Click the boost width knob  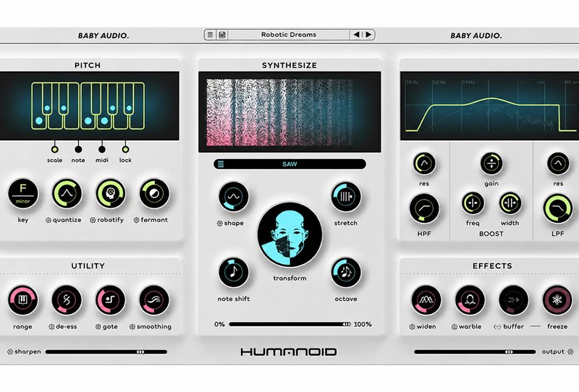pos(510,203)
